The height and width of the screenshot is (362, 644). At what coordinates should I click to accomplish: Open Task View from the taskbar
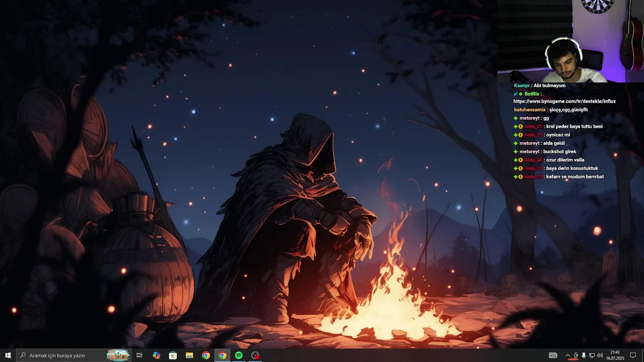[139, 355]
